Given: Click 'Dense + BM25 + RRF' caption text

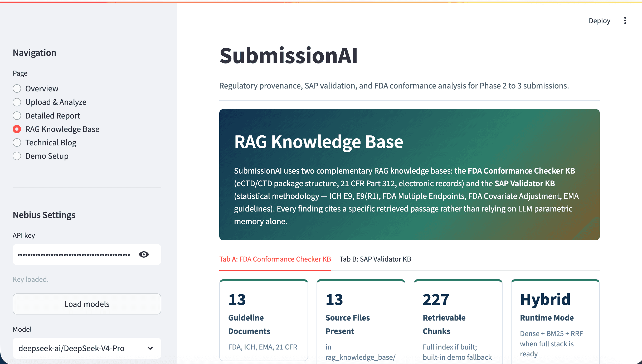Looking at the screenshot, I should (551, 333).
